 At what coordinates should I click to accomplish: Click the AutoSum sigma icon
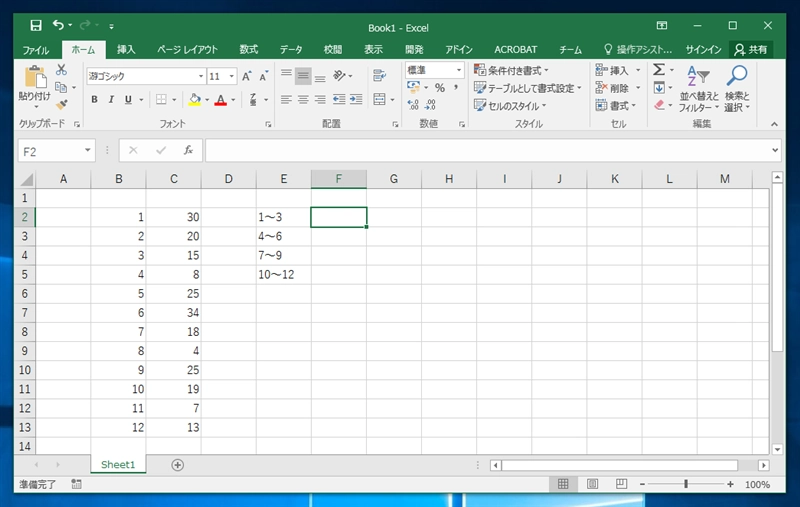[659, 70]
